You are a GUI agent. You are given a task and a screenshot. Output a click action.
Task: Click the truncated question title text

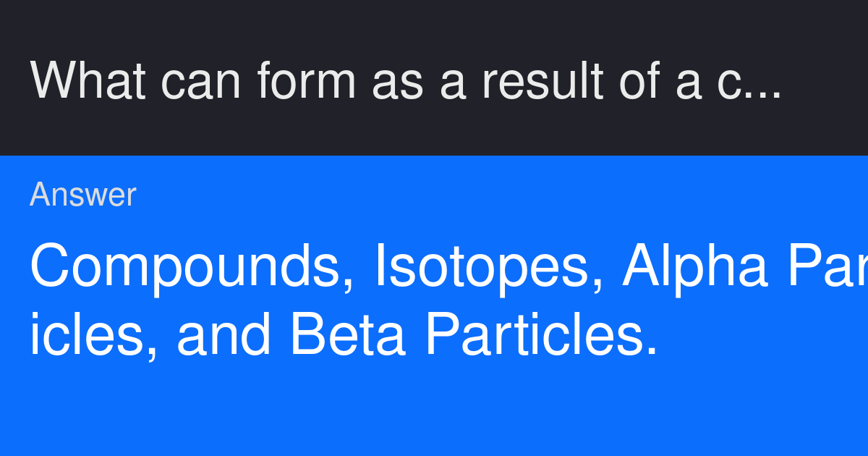pos(405,80)
